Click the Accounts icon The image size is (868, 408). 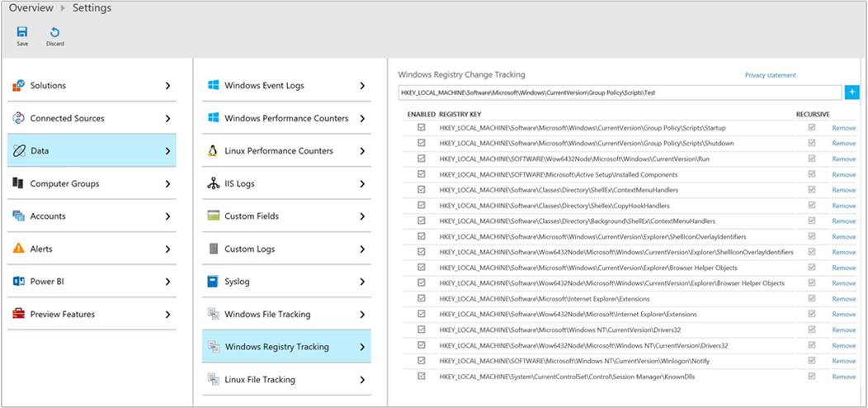pyautogui.click(x=19, y=216)
